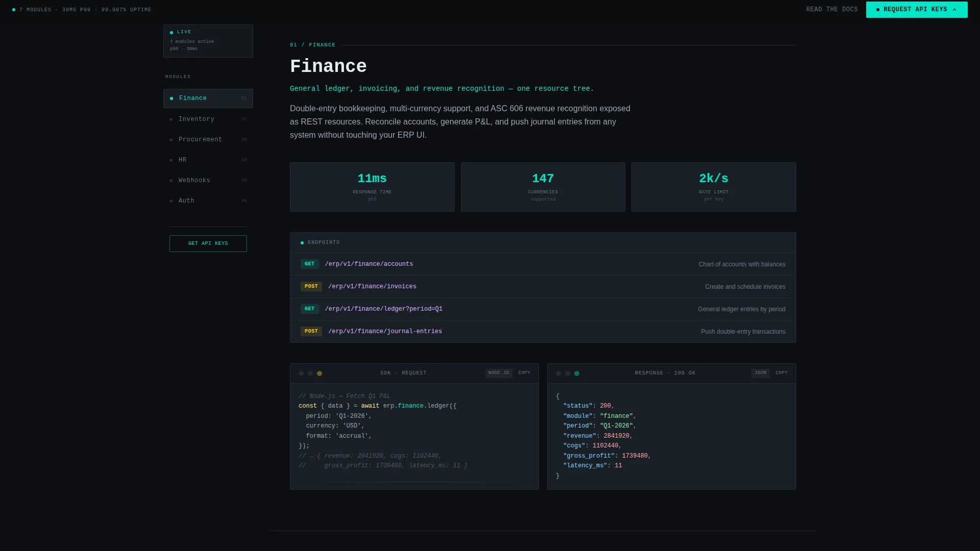This screenshot has width=980, height=551.
Task: Copy the SDK request code
Action: coord(524,373)
